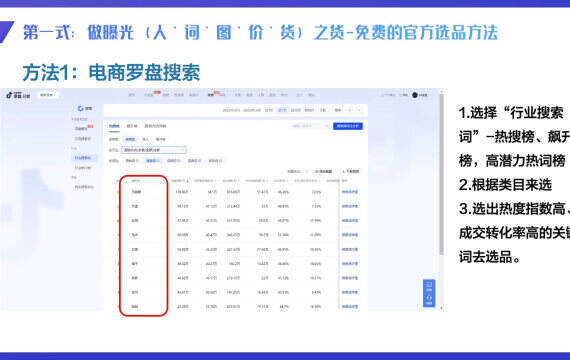Screen dimensions: 570x360
Task: Click the blue action link in the first table row
Action: click(350, 192)
